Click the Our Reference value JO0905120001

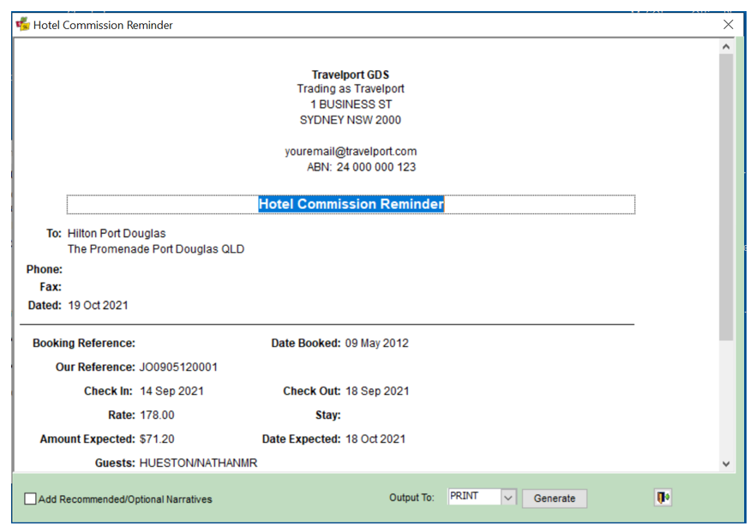click(178, 368)
